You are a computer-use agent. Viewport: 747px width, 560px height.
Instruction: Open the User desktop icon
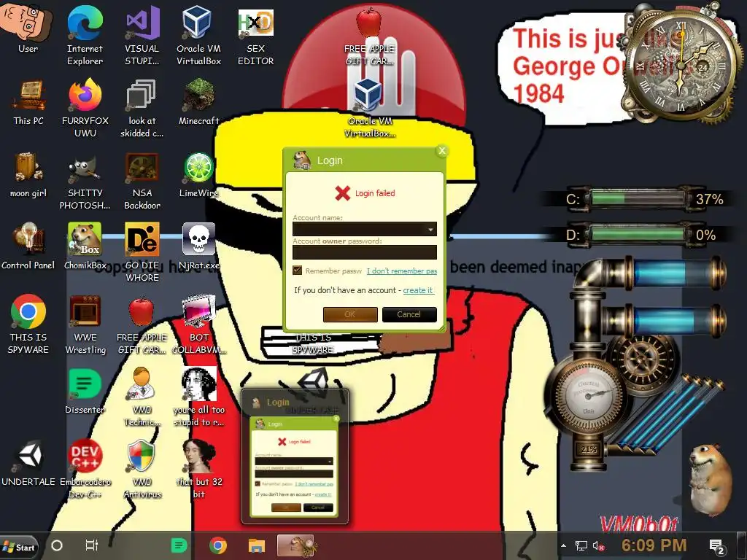coord(28,28)
